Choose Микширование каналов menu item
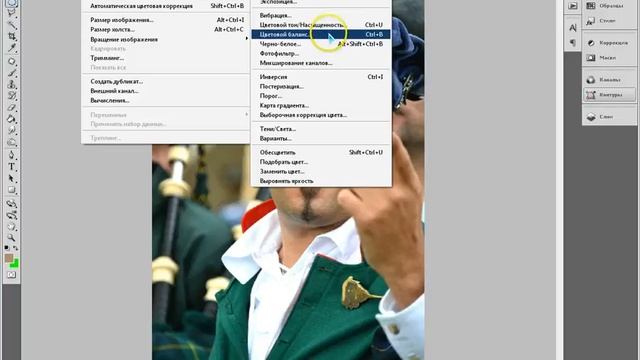This screenshot has height=360, width=640. click(321, 63)
